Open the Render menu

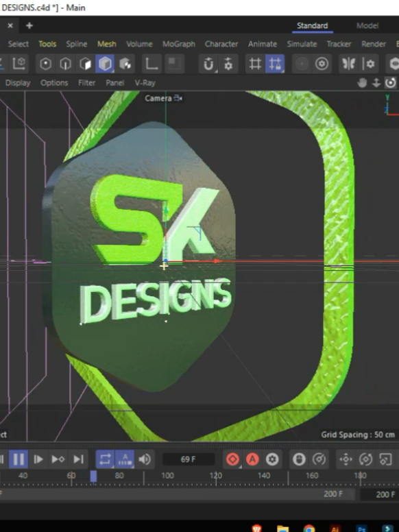374,44
